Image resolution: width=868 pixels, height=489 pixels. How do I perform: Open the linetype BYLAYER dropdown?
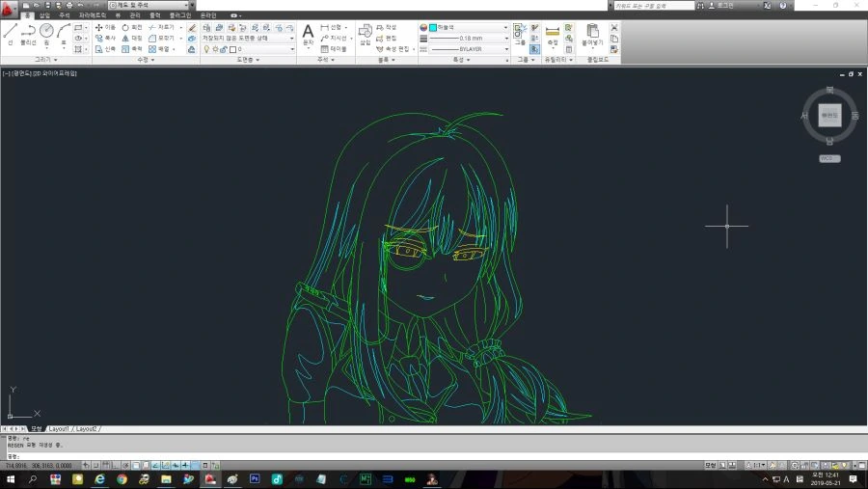tap(469, 49)
